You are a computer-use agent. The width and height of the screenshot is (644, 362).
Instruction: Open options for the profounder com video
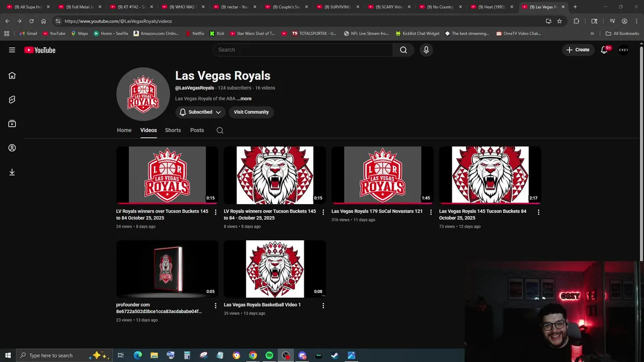point(215,306)
